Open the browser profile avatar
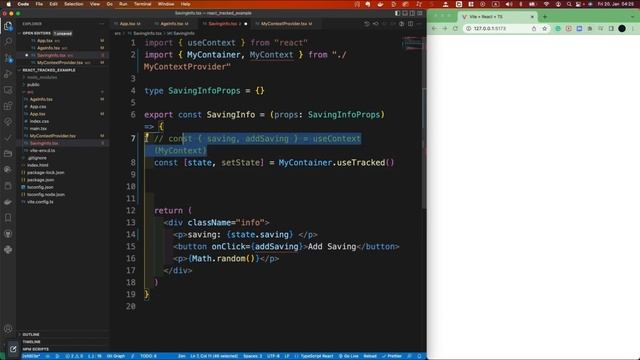640x360 pixels. point(622,29)
